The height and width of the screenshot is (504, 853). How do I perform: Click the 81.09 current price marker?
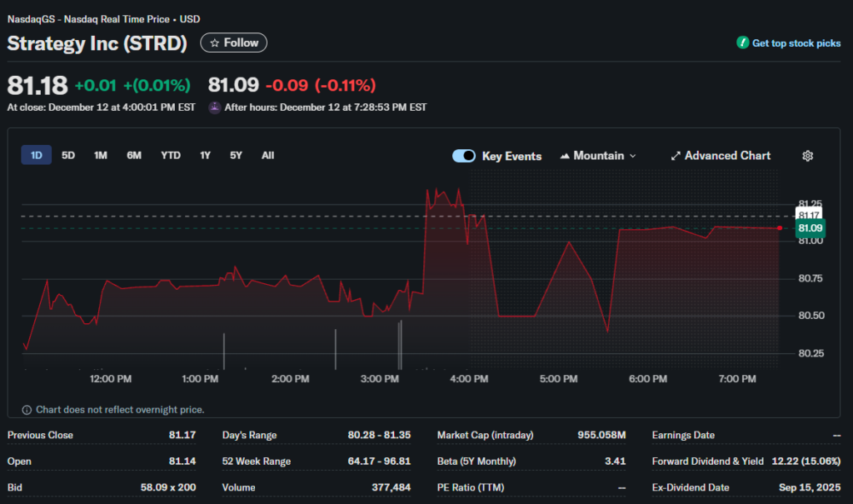[x=810, y=227]
